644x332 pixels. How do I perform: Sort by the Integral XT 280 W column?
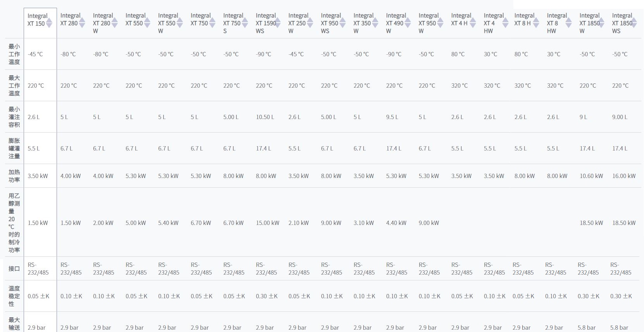tap(115, 23)
